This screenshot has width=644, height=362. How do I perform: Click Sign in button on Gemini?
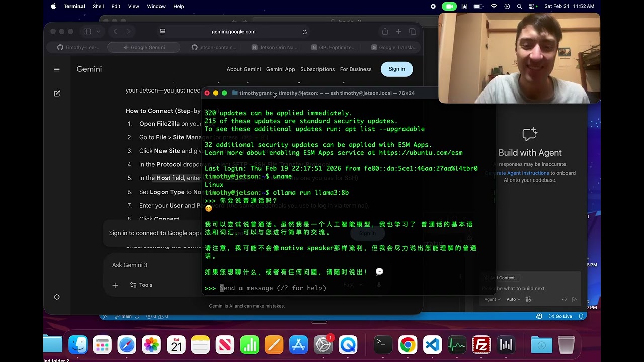(x=396, y=69)
